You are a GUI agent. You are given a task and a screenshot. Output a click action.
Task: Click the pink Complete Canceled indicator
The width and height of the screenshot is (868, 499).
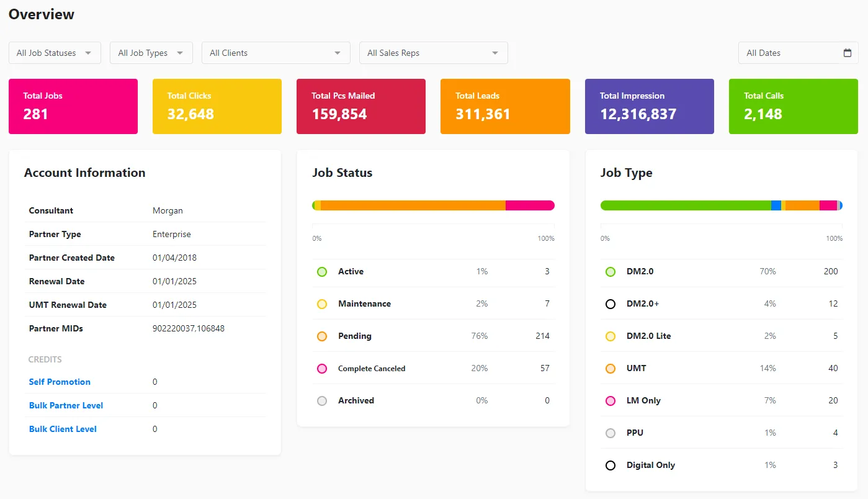click(x=321, y=368)
